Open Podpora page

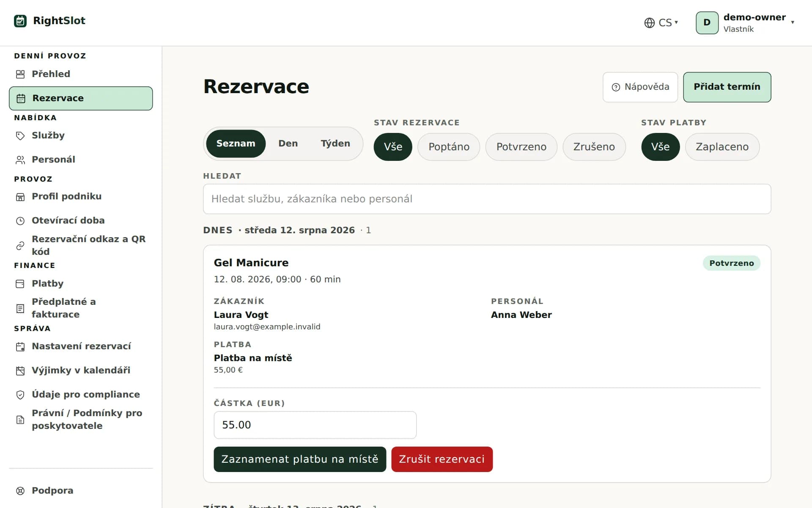click(81, 491)
